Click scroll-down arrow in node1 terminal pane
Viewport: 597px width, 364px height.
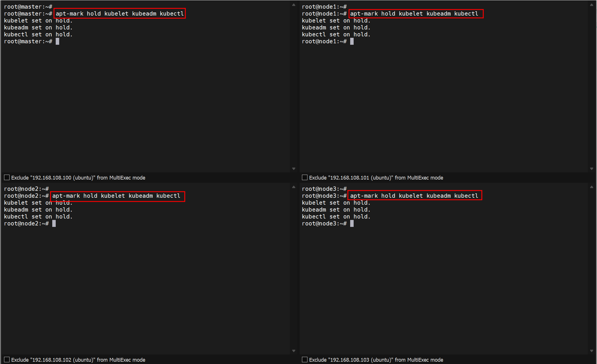click(x=592, y=169)
